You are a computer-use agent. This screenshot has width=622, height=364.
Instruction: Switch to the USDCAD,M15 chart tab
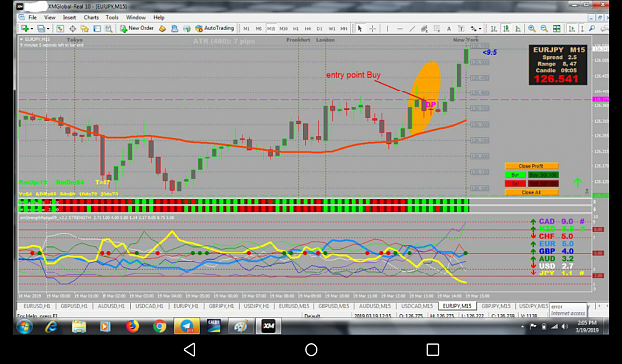tap(417, 306)
